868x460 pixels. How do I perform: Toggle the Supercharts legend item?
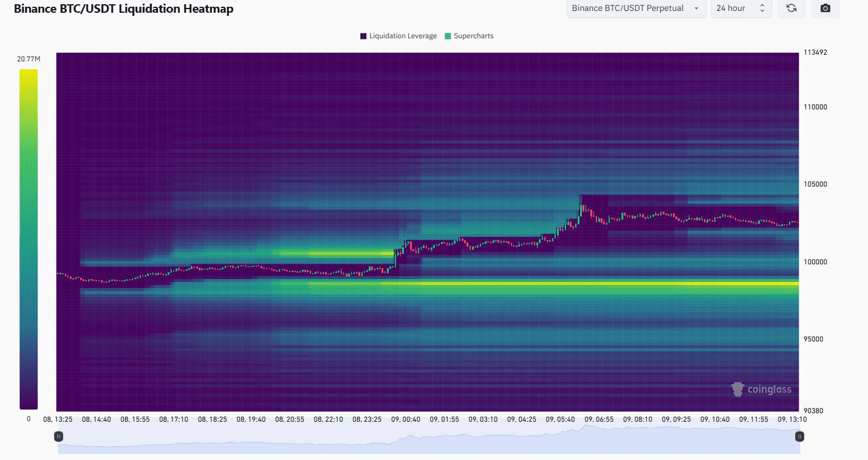tap(469, 36)
